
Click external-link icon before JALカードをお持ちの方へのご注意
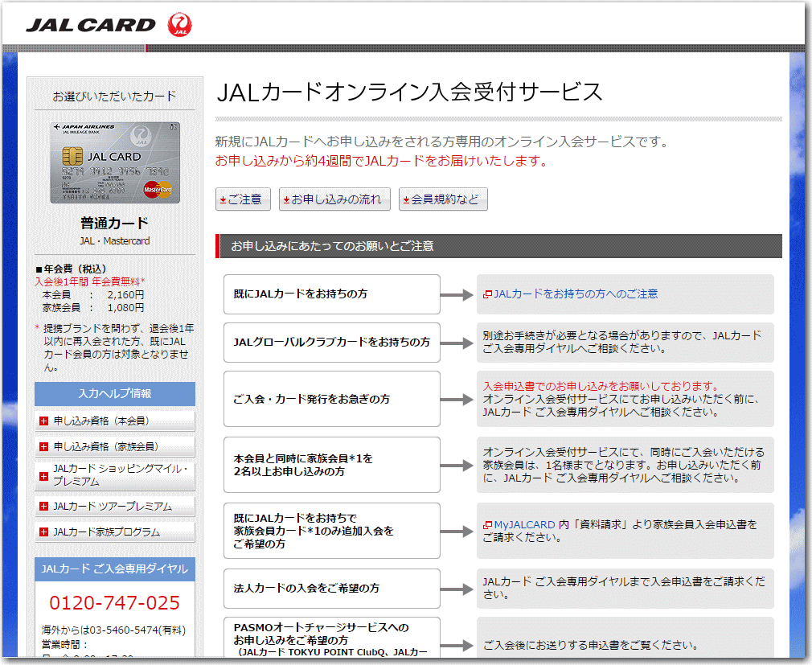[487, 294]
